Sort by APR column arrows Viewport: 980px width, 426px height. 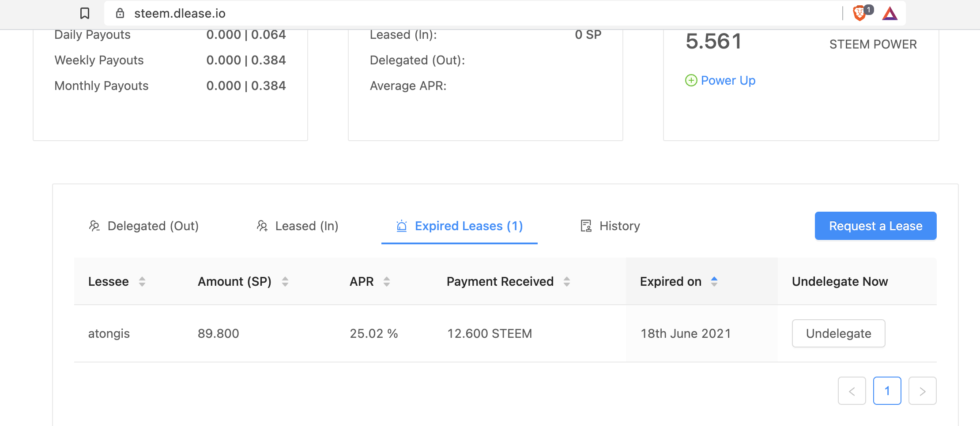(387, 281)
